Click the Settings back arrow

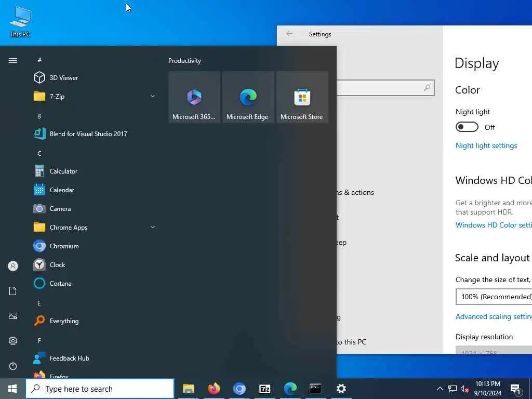289,34
